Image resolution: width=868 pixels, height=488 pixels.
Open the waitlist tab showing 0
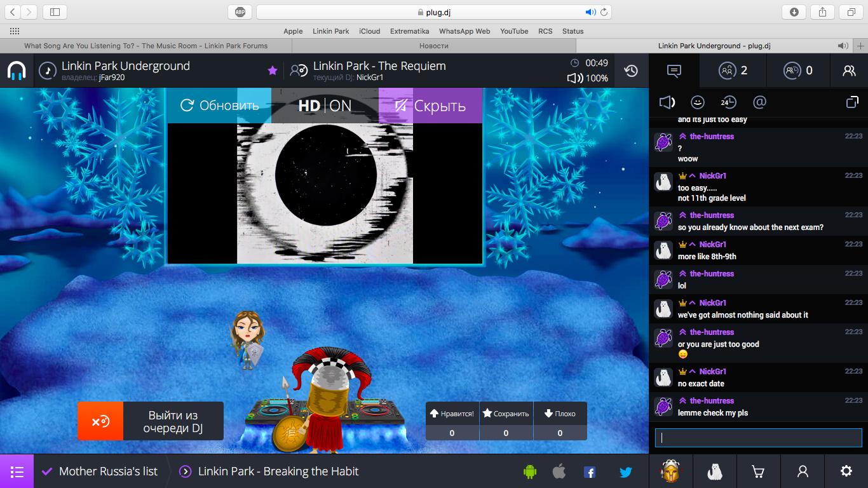799,71
